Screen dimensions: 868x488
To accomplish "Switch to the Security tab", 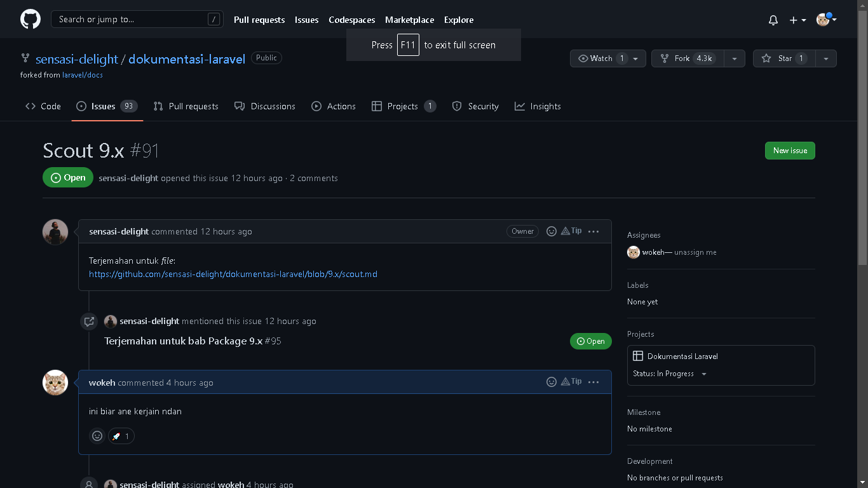I will [475, 106].
